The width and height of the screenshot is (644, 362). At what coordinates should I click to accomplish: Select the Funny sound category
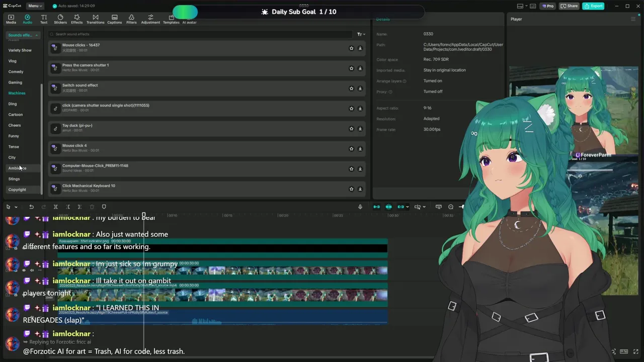tap(14, 136)
